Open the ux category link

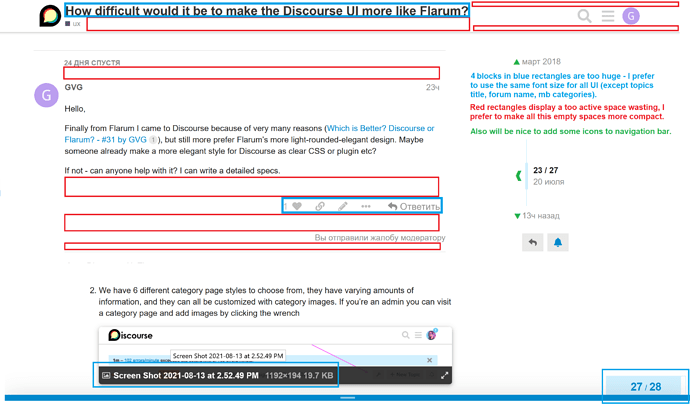point(73,24)
